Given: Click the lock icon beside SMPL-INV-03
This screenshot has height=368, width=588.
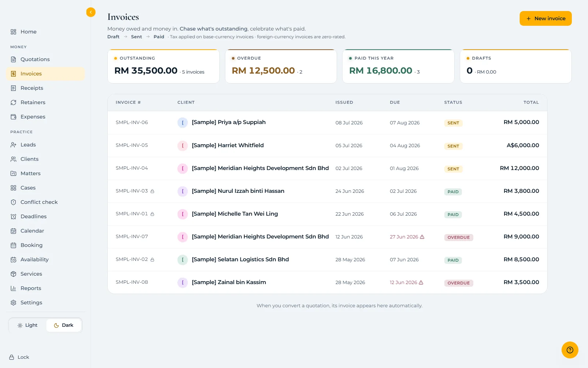Looking at the screenshot, I should 152,191.
